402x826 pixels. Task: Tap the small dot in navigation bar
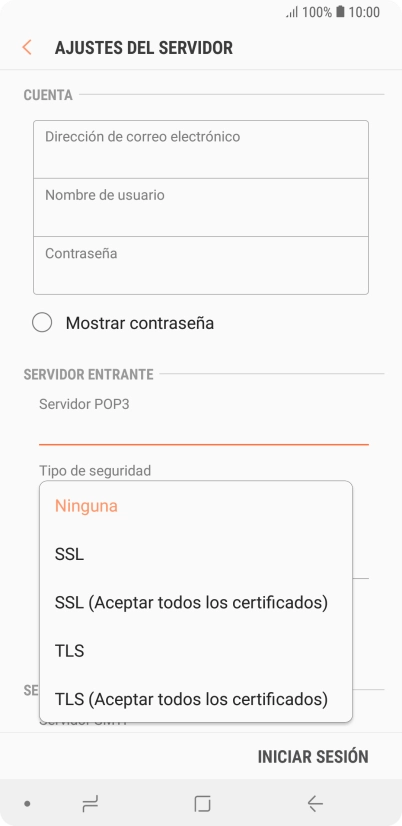(27, 804)
